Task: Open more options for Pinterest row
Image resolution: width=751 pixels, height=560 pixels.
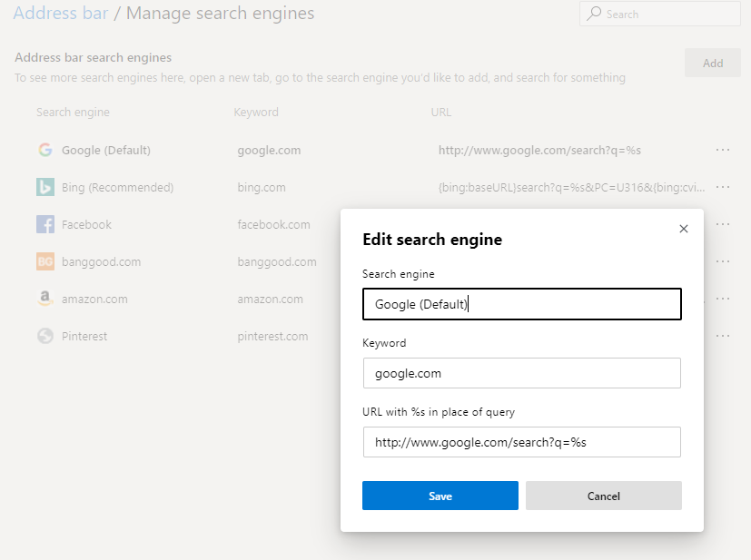Action: [x=722, y=336]
